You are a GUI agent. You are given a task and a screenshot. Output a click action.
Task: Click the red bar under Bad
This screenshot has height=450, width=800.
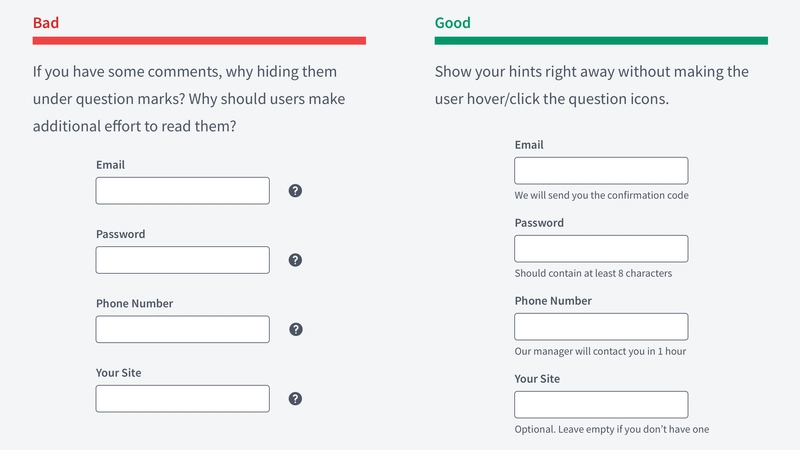click(x=199, y=41)
